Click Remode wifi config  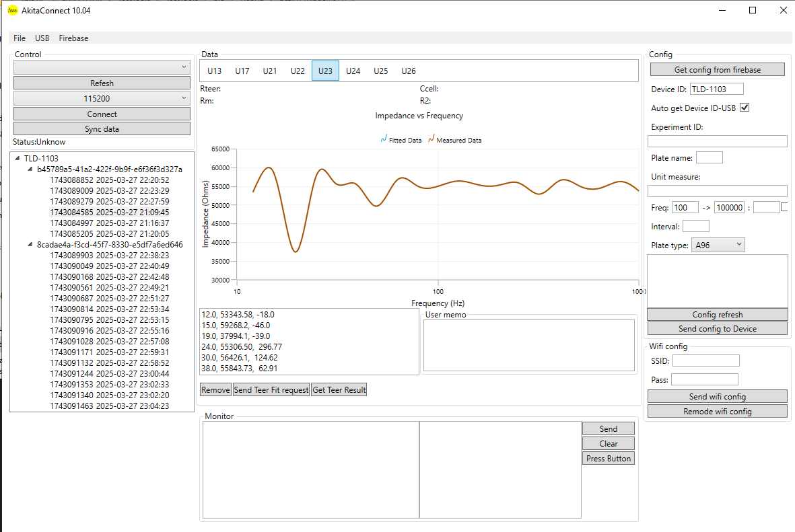[x=717, y=411]
